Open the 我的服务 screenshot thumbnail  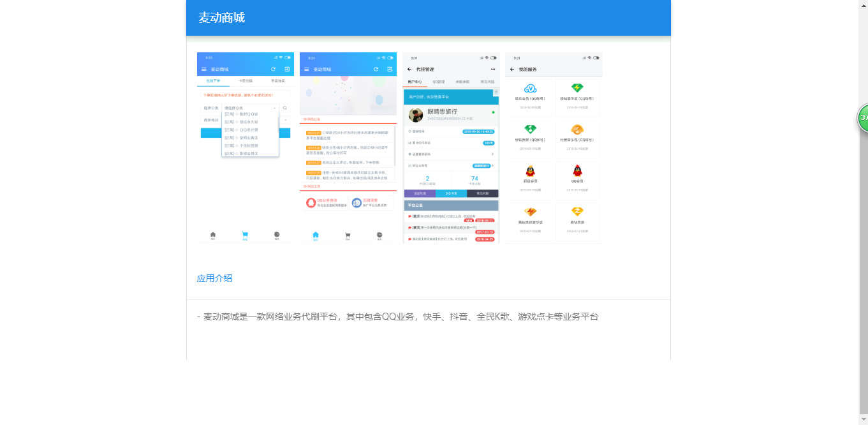[554, 147]
